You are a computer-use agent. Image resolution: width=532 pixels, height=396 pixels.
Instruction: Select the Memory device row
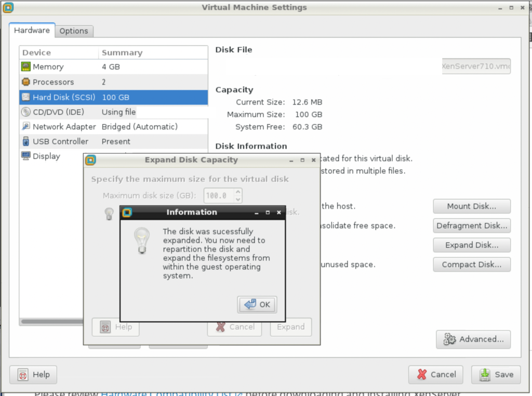(x=114, y=67)
